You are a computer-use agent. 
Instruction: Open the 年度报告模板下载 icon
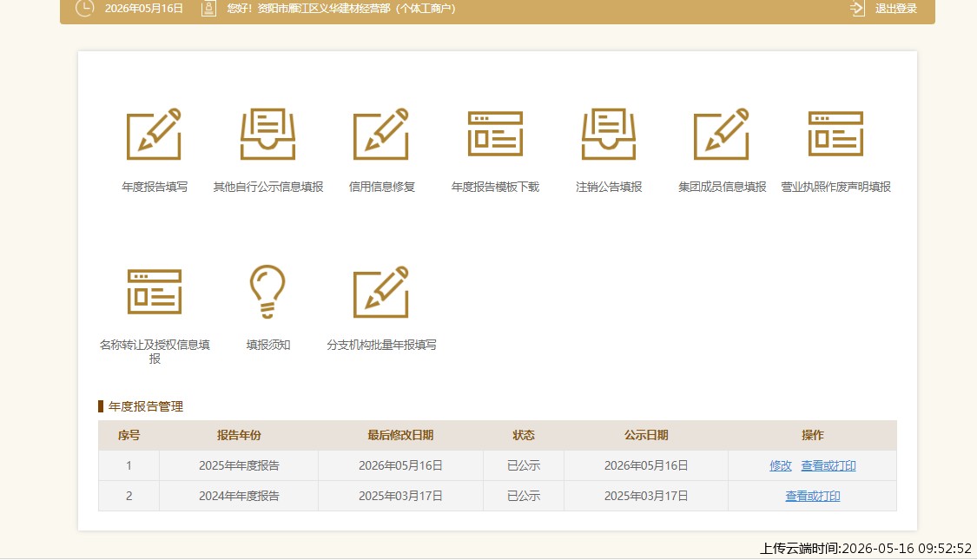(495, 134)
